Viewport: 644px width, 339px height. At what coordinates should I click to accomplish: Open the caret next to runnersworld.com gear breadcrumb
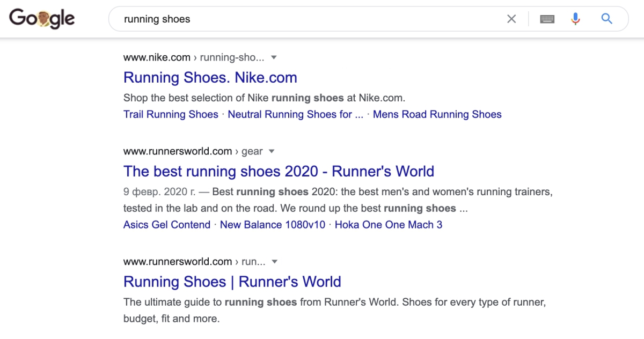272,151
